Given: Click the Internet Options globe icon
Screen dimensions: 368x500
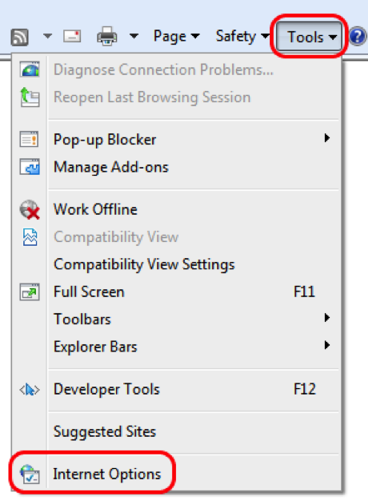Looking at the screenshot, I should click(x=30, y=474).
